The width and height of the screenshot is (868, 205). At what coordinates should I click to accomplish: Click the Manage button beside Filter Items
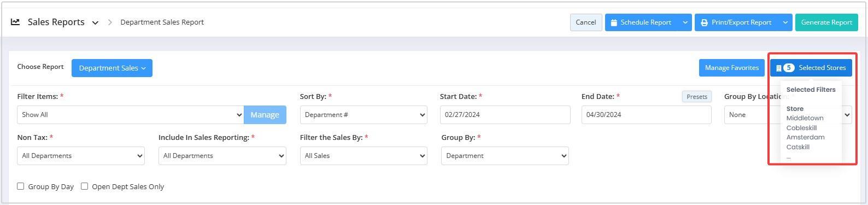coord(265,115)
